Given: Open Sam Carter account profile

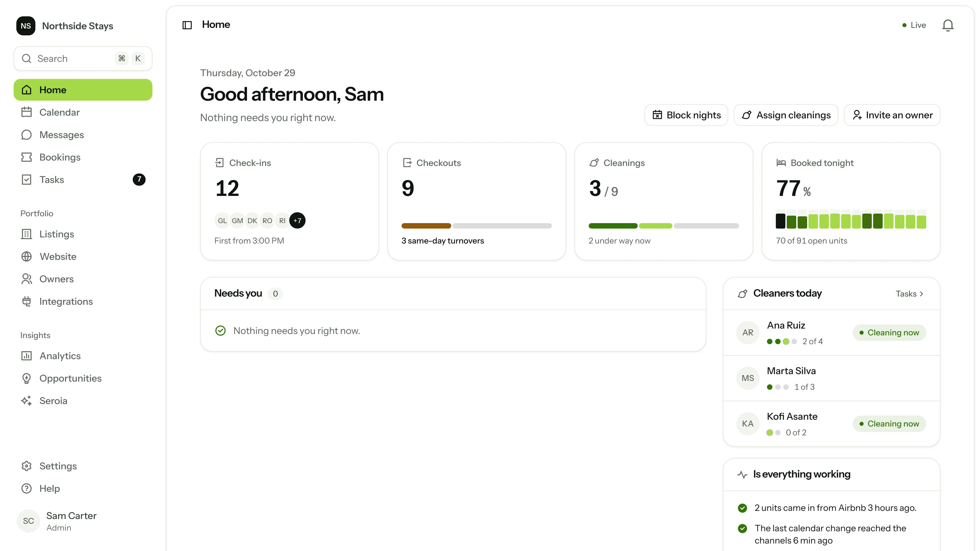Looking at the screenshot, I should point(83,521).
